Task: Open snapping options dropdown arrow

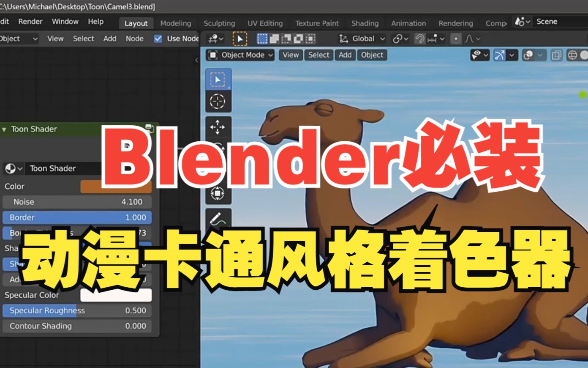Action: (442, 39)
